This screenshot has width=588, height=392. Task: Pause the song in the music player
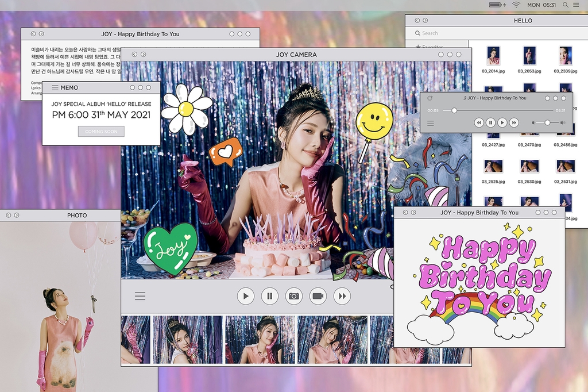490,122
